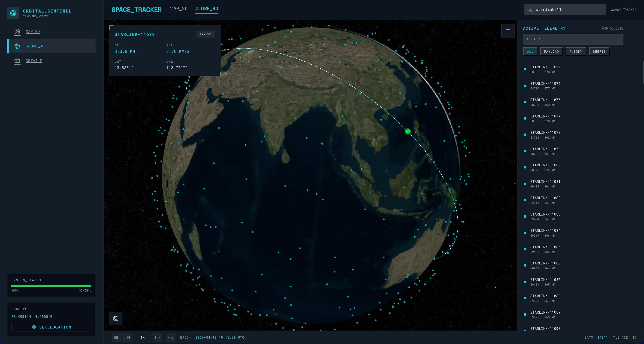644x344 pixels.
Task: Select STARLINK-11077 in the list
Action: [580, 118]
